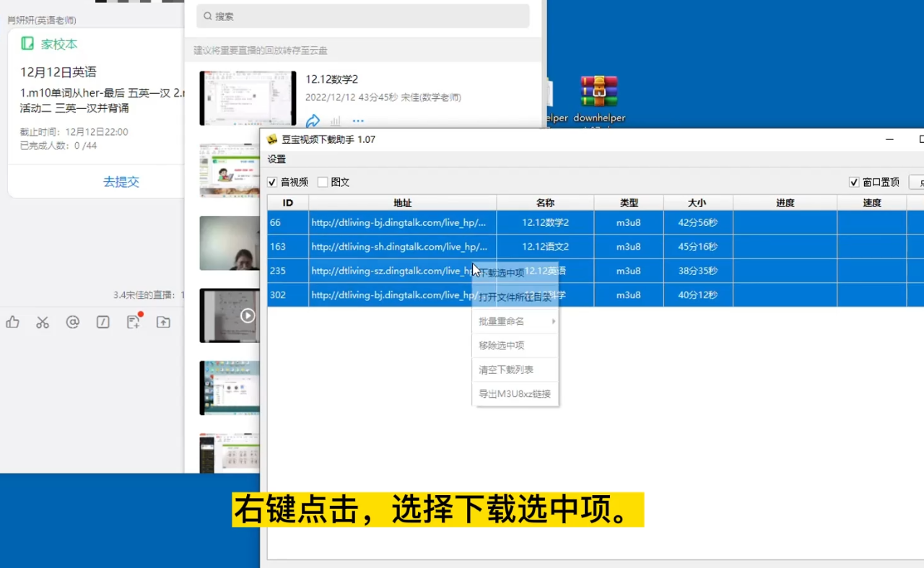
Task: Choose 打开文件所在目录 from the context menu
Action: click(515, 297)
